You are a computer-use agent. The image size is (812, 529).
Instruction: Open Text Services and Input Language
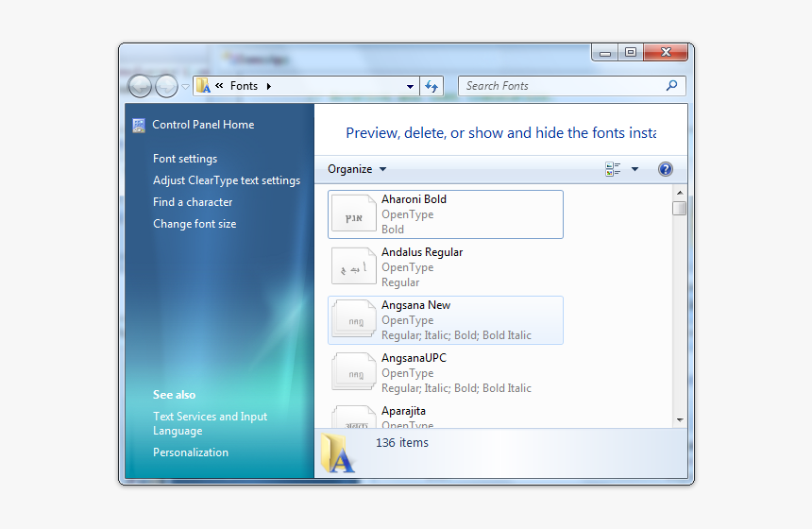pyautogui.click(x=211, y=423)
